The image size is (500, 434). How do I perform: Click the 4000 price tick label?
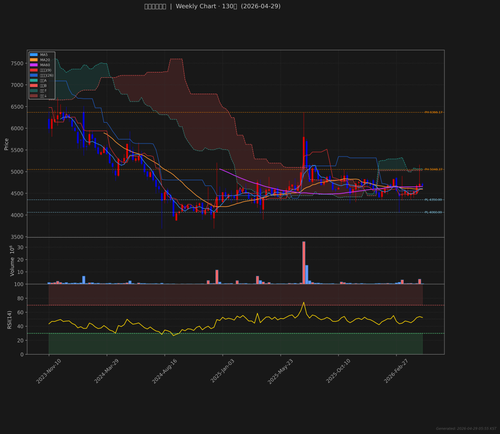[x=17, y=215]
